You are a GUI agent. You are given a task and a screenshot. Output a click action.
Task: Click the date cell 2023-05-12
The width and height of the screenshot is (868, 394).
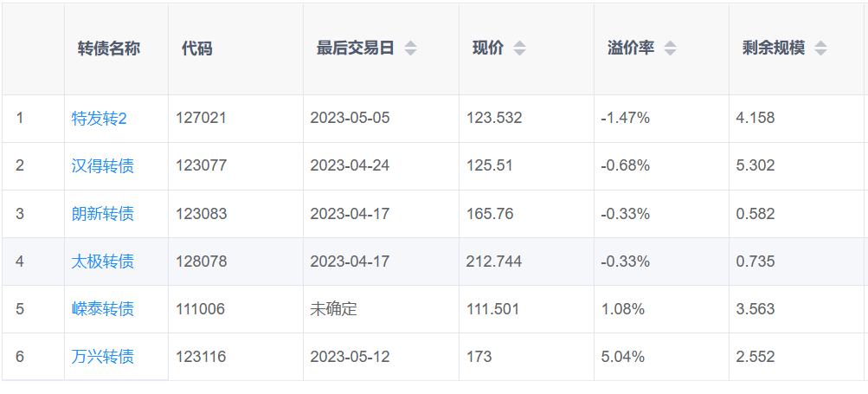pos(350,356)
